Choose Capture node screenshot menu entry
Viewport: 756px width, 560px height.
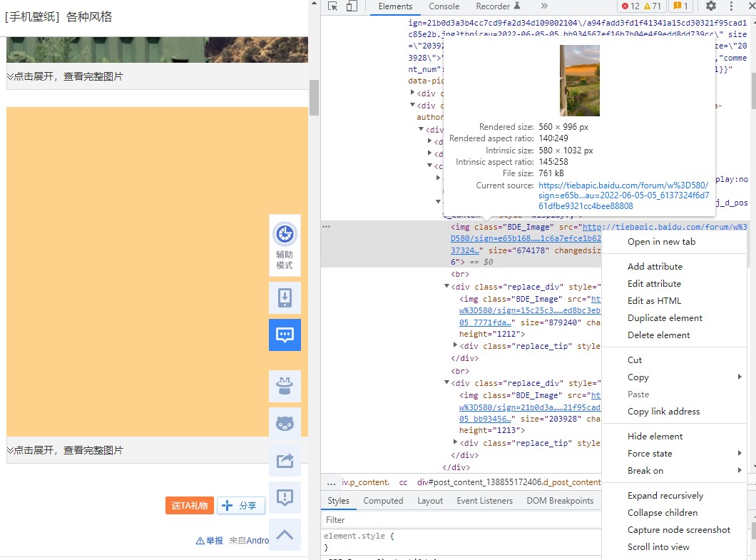click(678, 530)
